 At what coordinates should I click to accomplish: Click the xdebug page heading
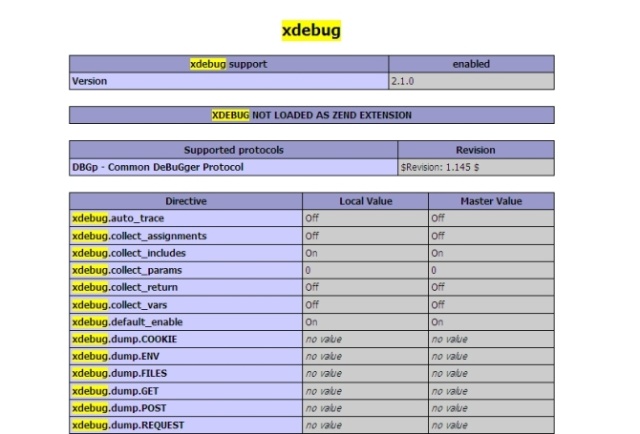point(311,31)
